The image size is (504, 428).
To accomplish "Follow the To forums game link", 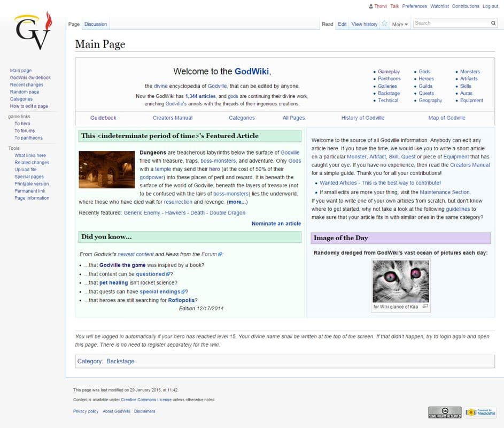I will 25,131.
